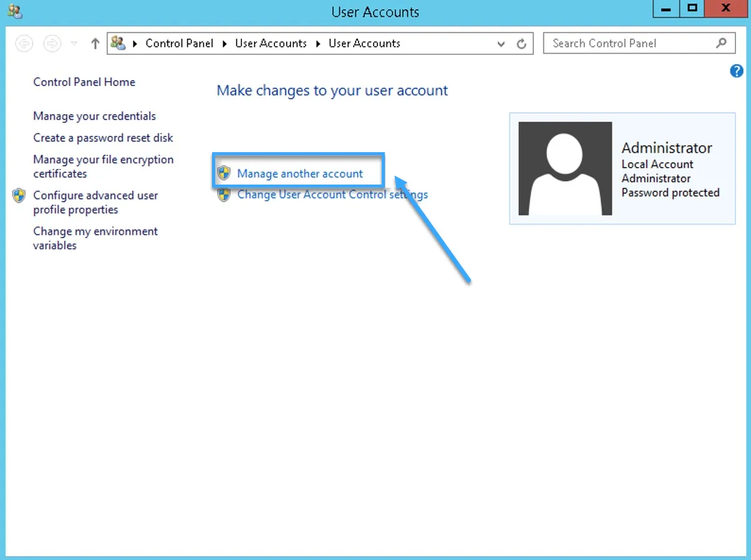Click the Back navigation arrow

point(24,44)
